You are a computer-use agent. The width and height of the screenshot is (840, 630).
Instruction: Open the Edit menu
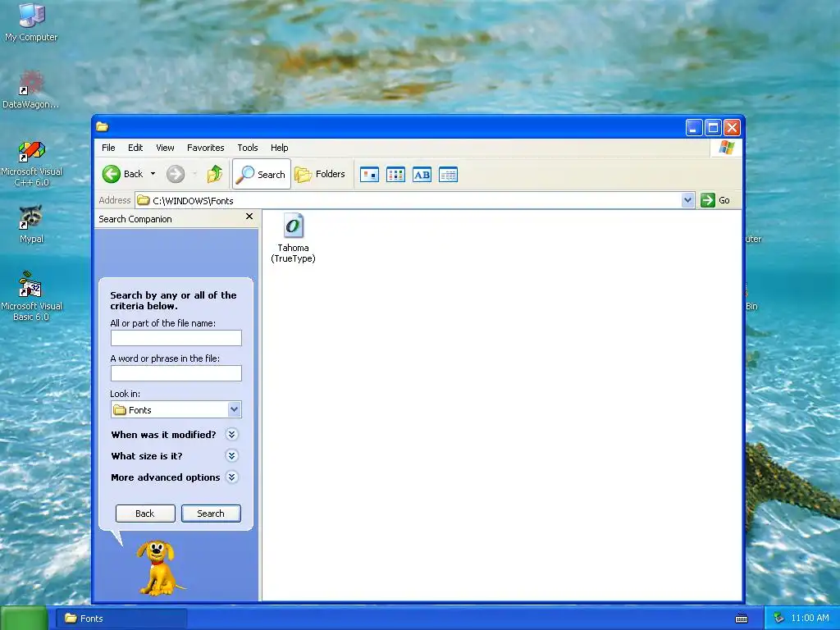135,148
